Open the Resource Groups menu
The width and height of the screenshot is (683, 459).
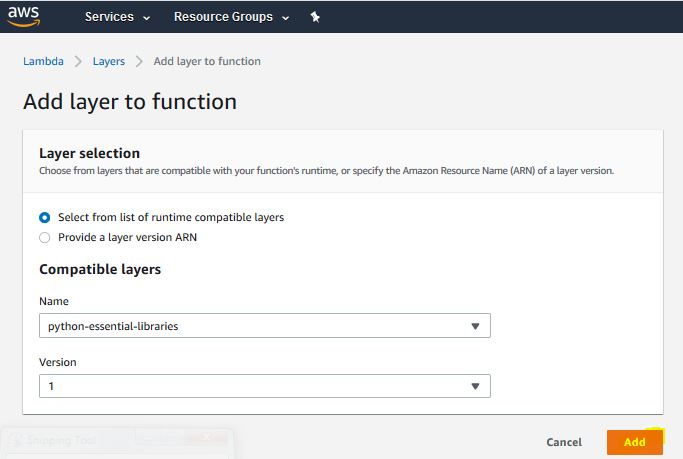click(x=223, y=17)
